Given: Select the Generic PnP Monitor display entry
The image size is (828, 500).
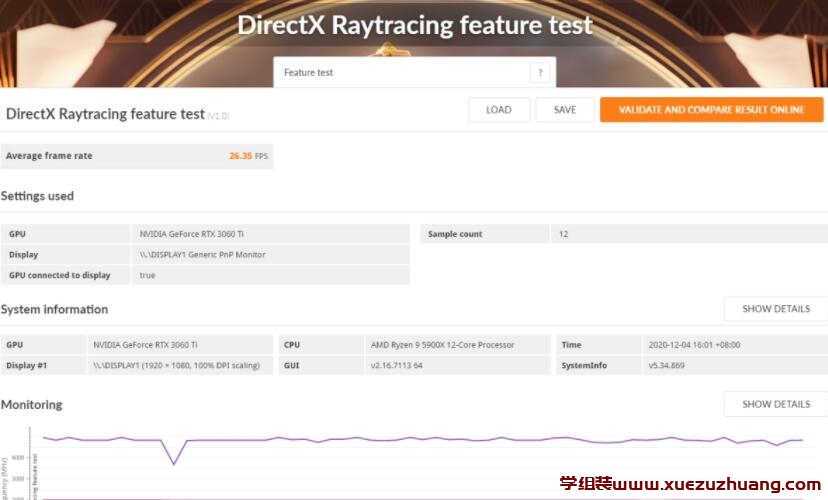Looking at the screenshot, I should [x=202, y=255].
